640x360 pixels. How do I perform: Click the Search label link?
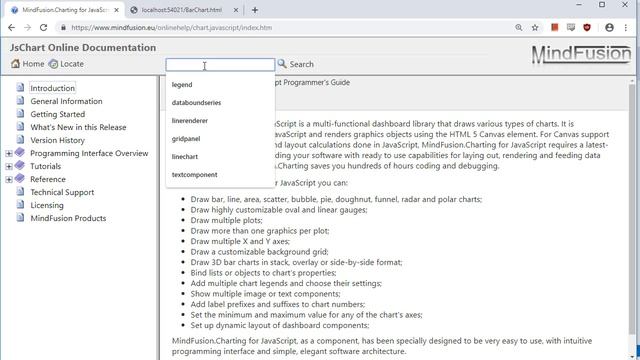(301, 64)
